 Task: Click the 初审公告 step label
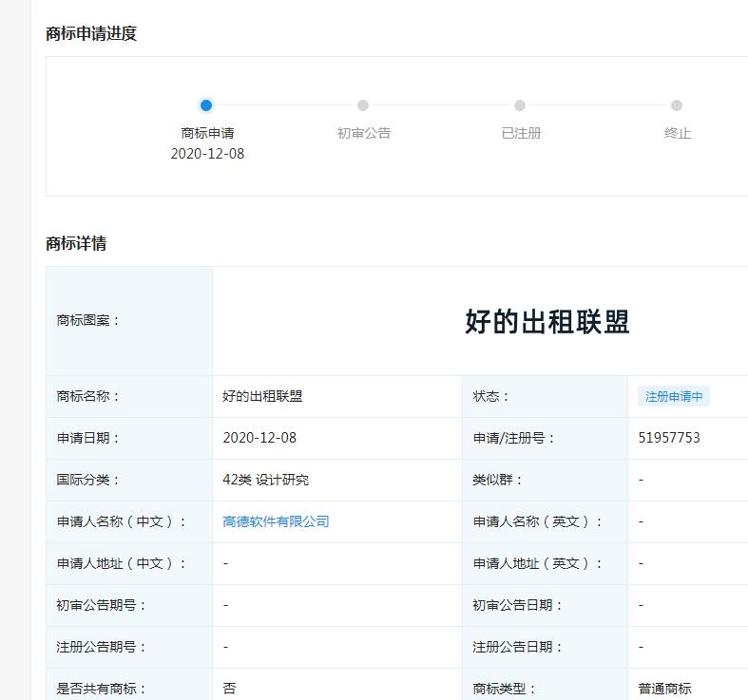(x=364, y=133)
